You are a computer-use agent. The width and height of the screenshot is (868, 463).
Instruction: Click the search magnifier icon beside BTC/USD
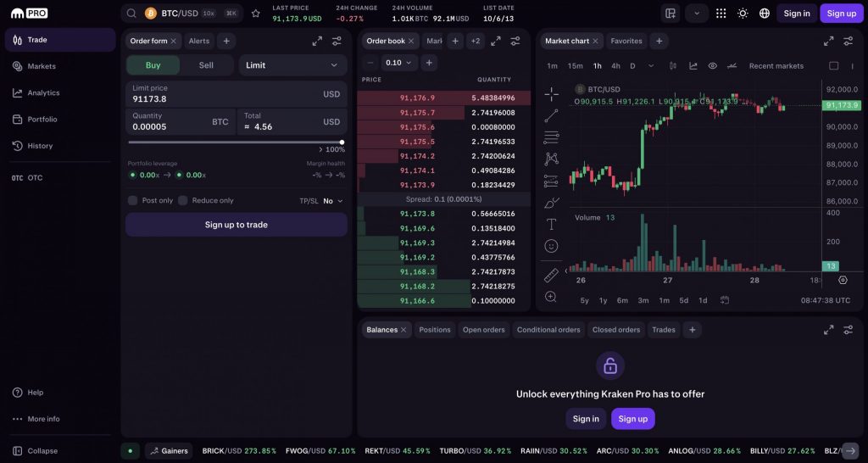coord(131,14)
